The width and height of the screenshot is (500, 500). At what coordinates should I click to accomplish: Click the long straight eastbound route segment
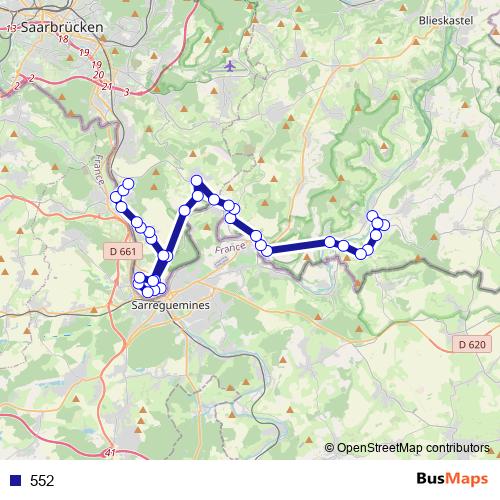click(299, 246)
